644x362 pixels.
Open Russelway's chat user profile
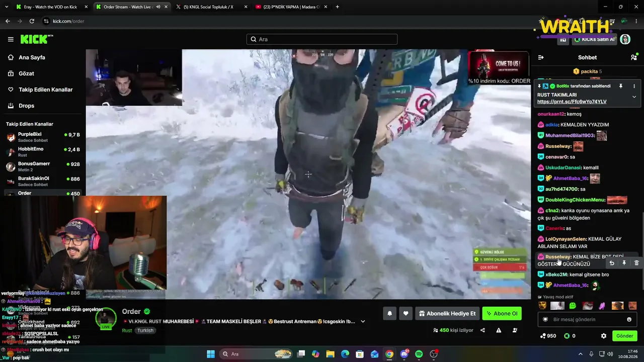pyautogui.click(x=558, y=257)
